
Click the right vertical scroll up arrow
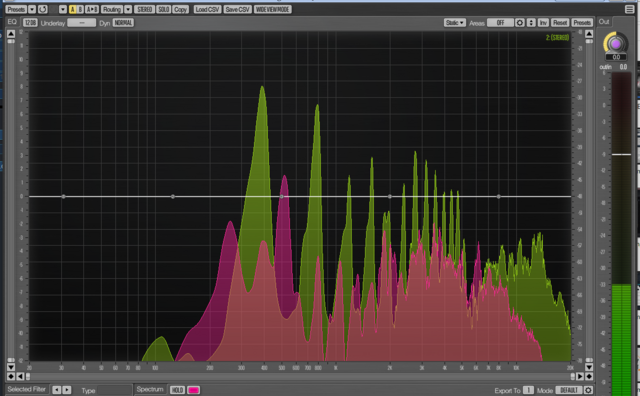(x=589, y=33)
